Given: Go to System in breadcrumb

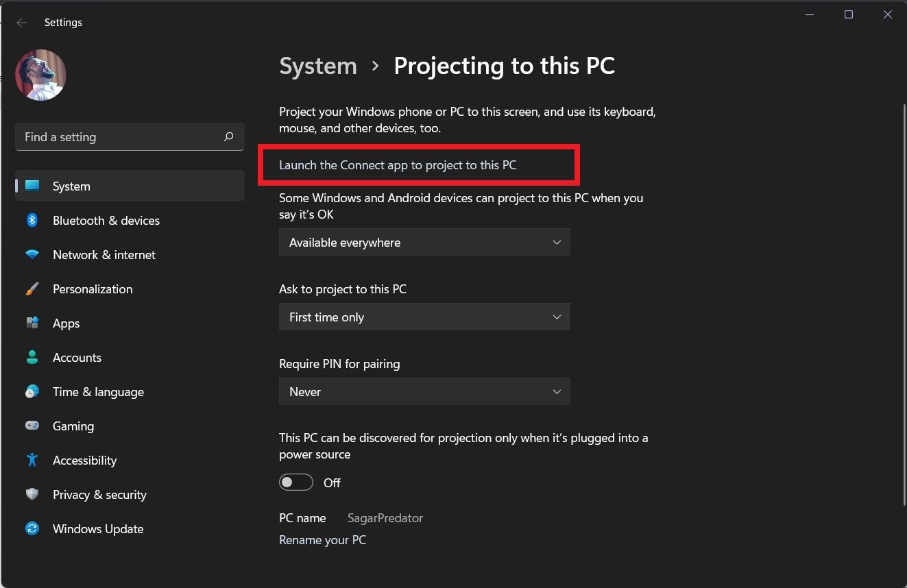Looking at the screenshot, I should coord(318,66).
